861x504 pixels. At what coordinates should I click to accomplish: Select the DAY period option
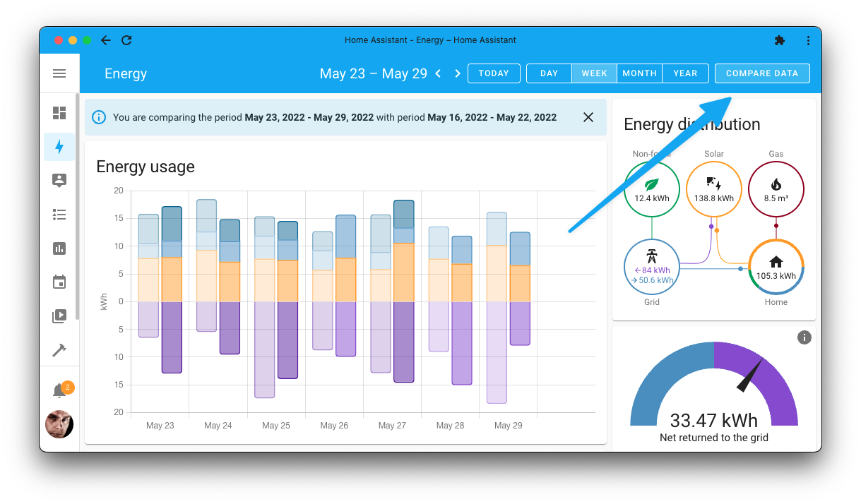[549, 73]
